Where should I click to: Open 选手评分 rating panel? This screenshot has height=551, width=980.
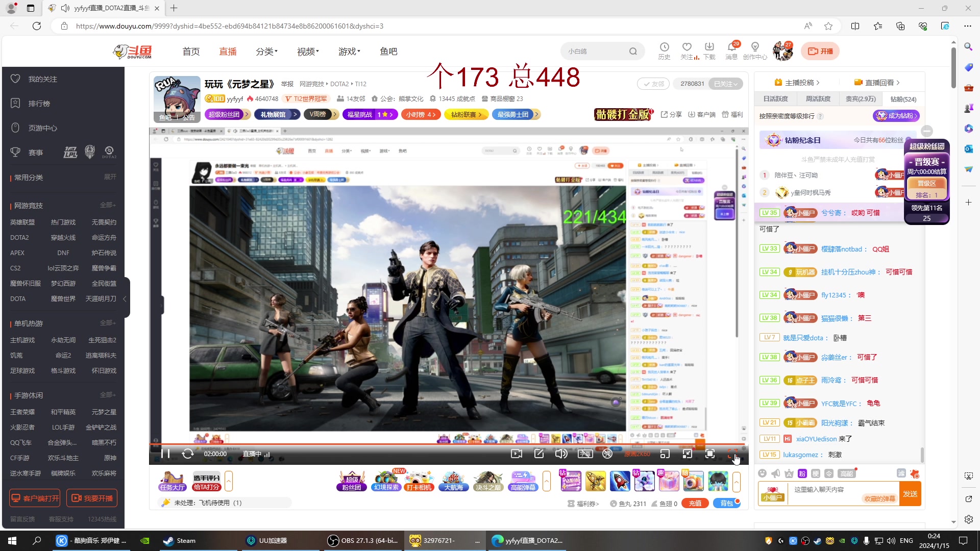click(x=206, y=481)
